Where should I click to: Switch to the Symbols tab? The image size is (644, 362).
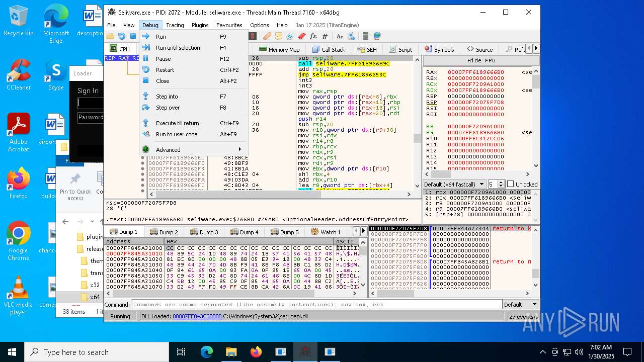(x=439, y=49)
